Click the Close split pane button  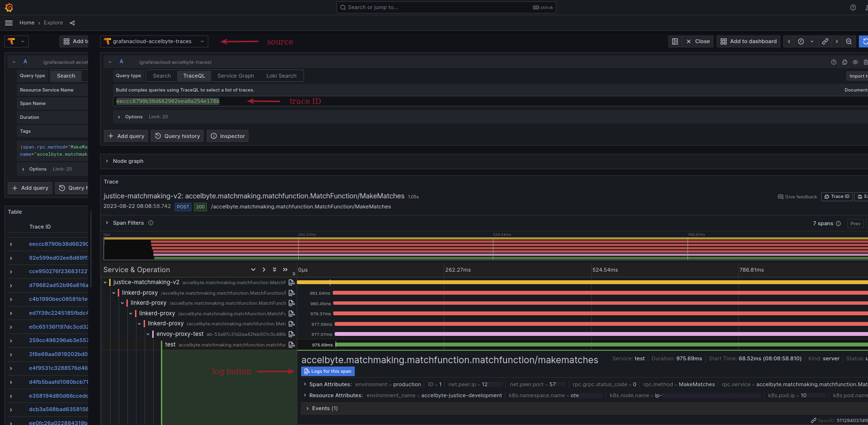point(698,42)
